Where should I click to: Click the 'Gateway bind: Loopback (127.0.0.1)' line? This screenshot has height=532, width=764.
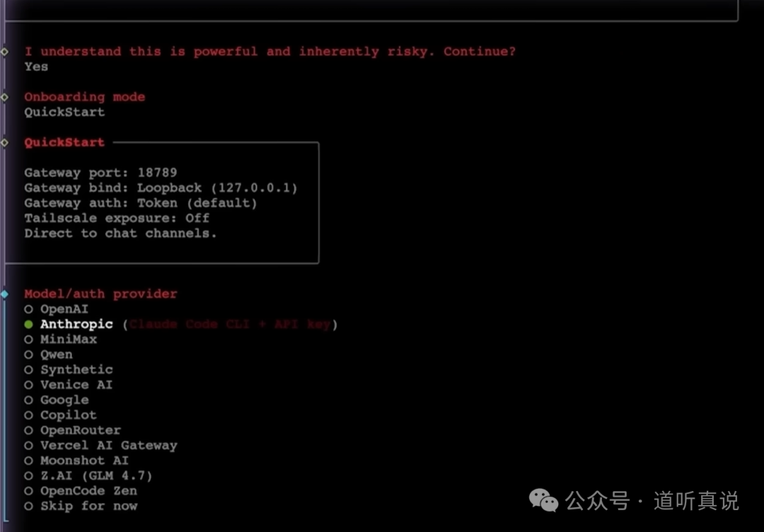tap(161, 187)
